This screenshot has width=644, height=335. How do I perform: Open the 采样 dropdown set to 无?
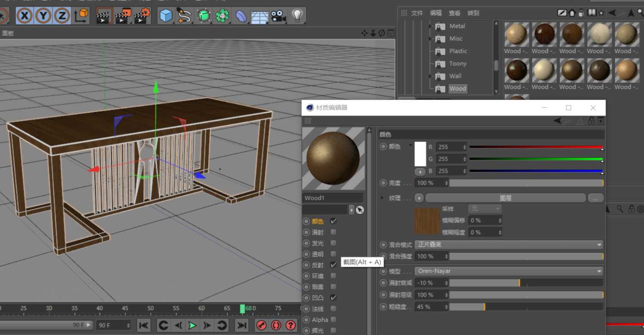tap(484, 209)
